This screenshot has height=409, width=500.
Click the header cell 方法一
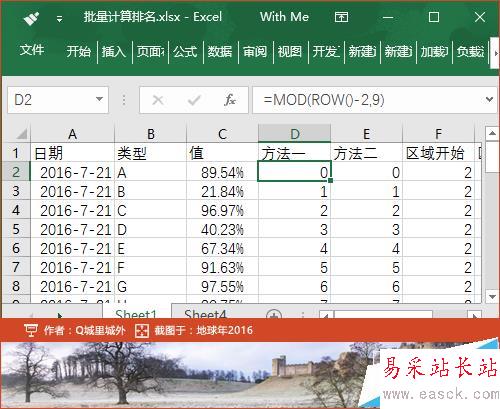295,153
